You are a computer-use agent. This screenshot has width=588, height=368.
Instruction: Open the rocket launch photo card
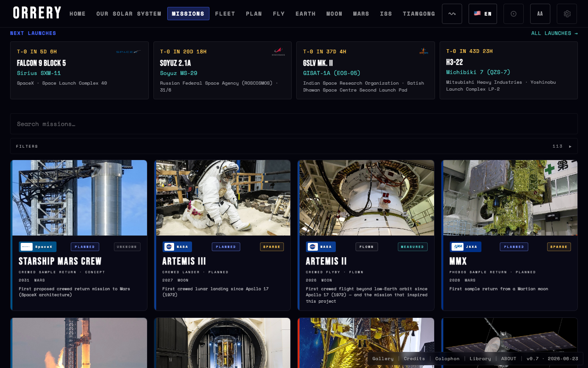(79, 343)
